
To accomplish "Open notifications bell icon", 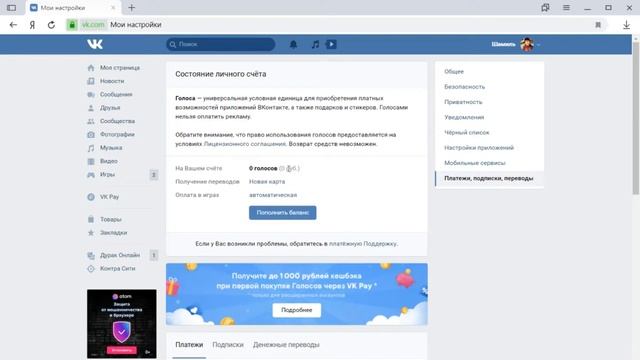I will coord(293,44).
